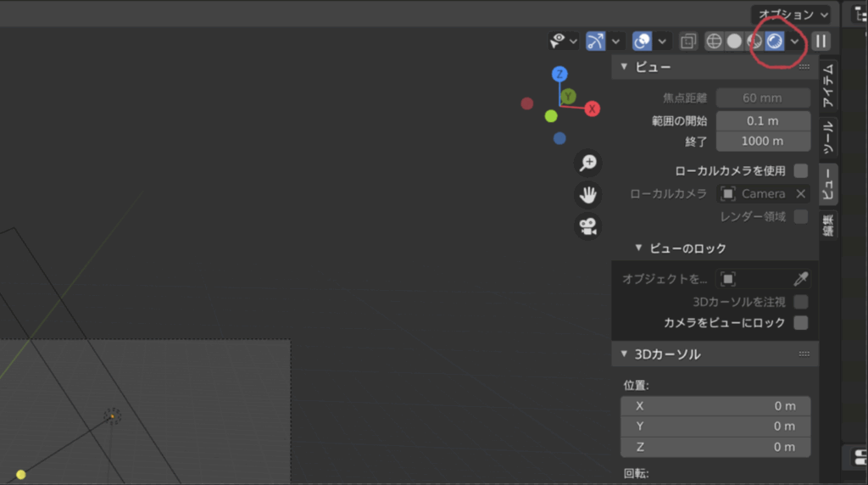Viewport: 868px width, 485px height.
Task: Switch to Rendered viewport shading
Action: pos(774,41)
